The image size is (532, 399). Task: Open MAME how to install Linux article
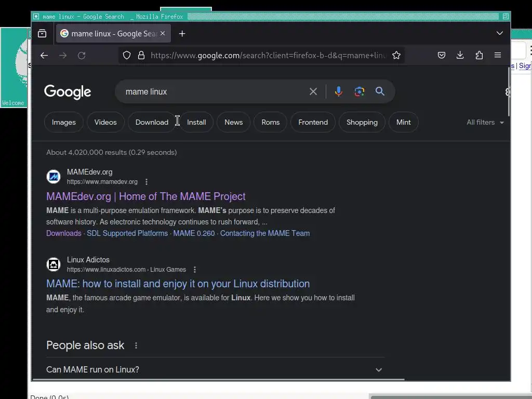point(178,284)
